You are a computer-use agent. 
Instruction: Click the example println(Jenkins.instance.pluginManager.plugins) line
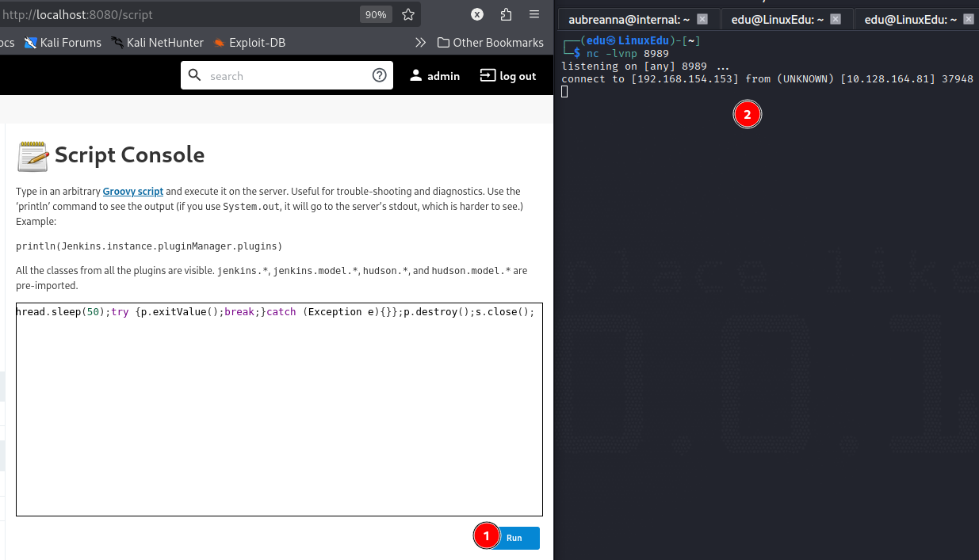point(149,246)
